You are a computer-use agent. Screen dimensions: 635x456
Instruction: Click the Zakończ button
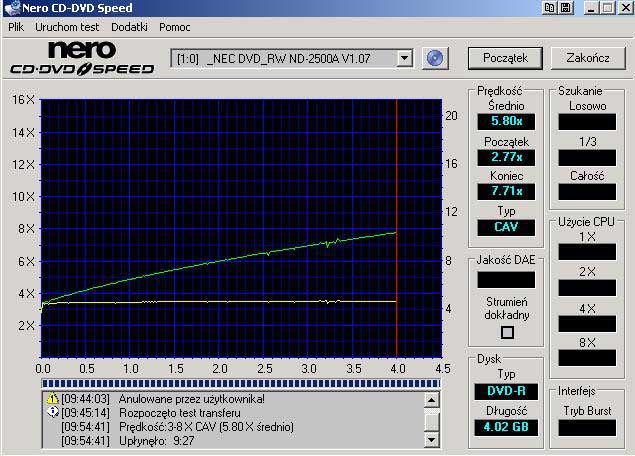(588, 58)
